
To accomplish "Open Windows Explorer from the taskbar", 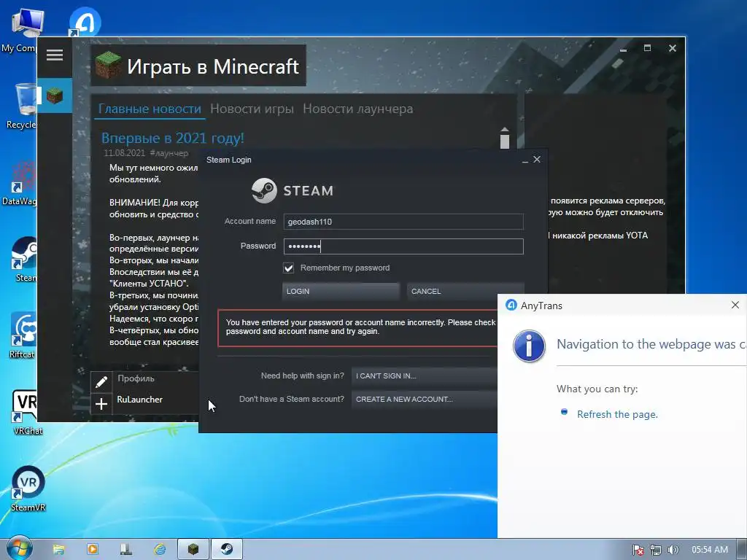I will click(x=58, y=549).
